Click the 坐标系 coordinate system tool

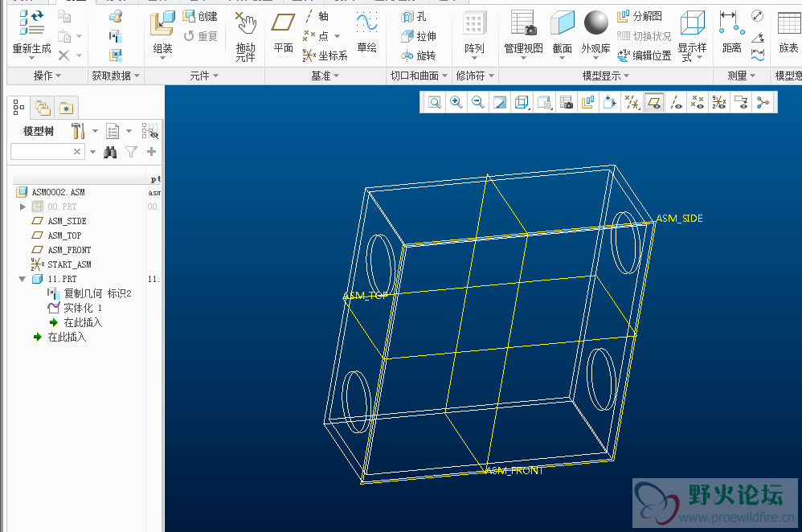(x=325, y=55)
